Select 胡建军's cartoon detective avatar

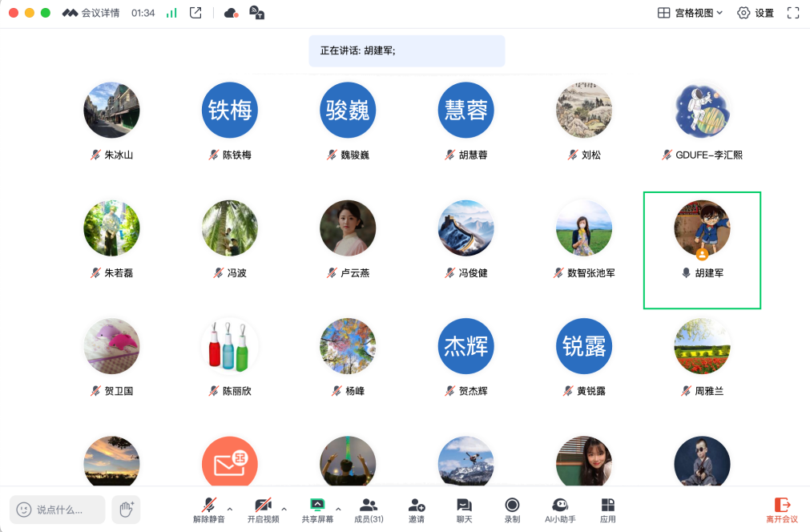pos(702,228)
